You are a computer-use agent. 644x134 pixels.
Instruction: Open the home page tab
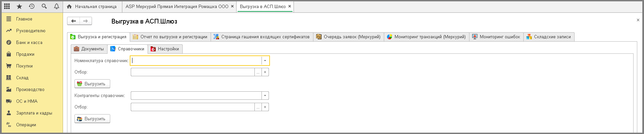coord(92,7)
